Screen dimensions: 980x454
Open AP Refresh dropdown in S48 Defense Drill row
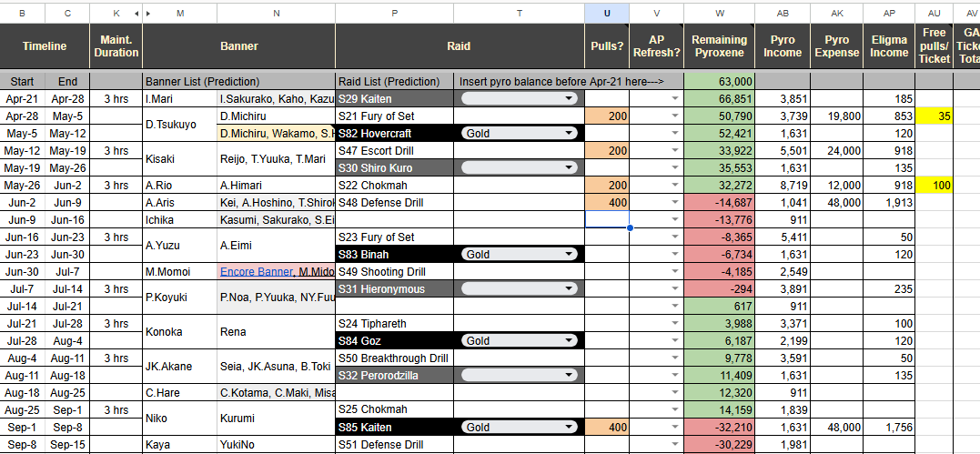point(674,203)
